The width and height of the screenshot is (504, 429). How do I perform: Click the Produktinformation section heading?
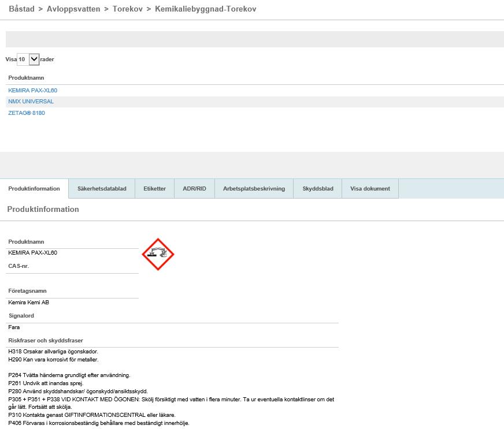tap(43, 210)
